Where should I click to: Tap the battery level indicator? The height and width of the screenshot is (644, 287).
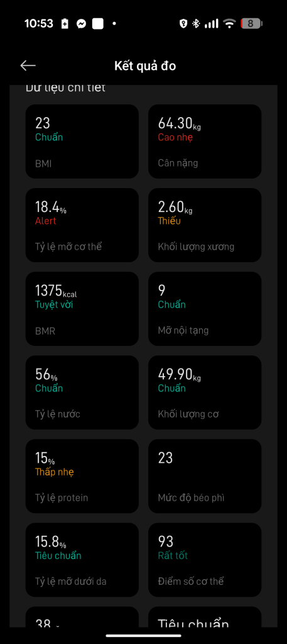[x=251, y=24]
